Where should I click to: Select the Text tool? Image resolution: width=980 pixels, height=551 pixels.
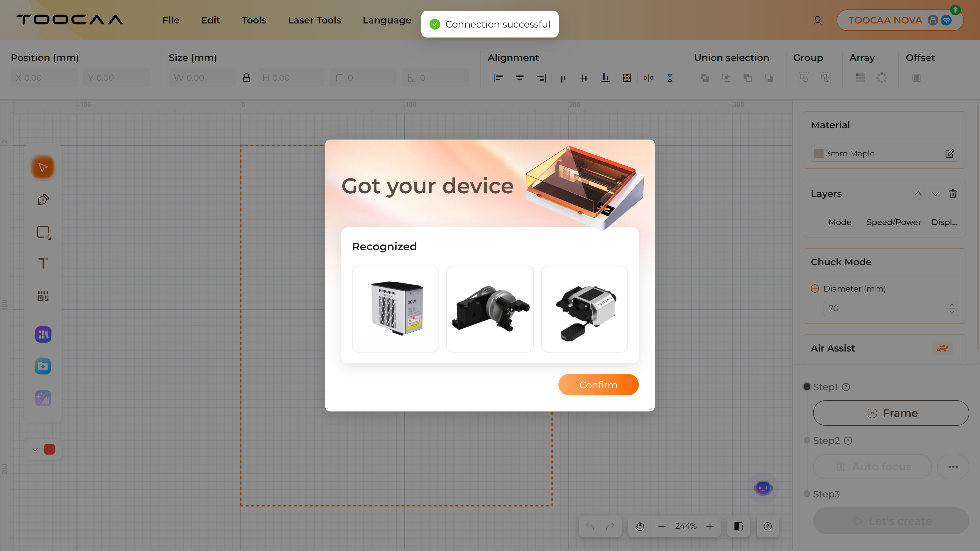[x=43, y=264]
